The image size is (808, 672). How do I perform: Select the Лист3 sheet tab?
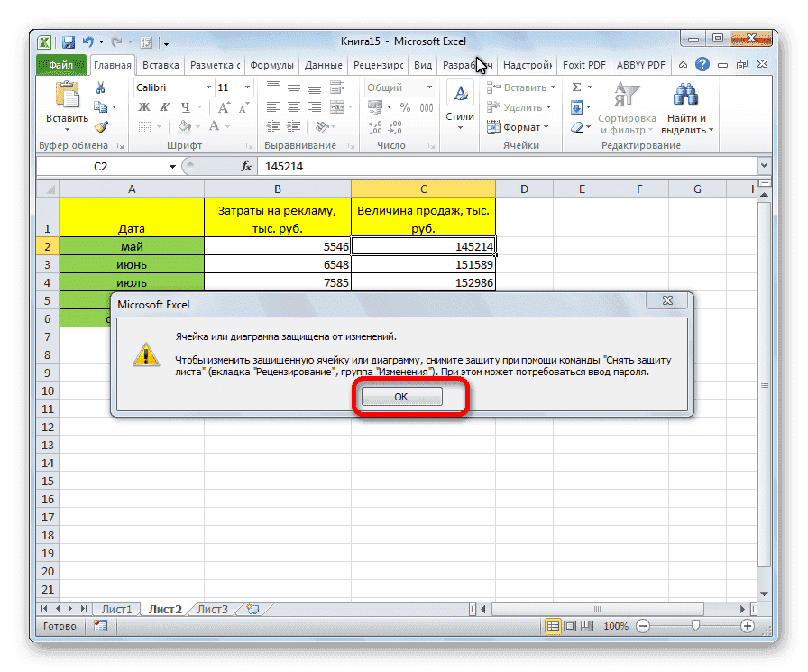(212, 609)
